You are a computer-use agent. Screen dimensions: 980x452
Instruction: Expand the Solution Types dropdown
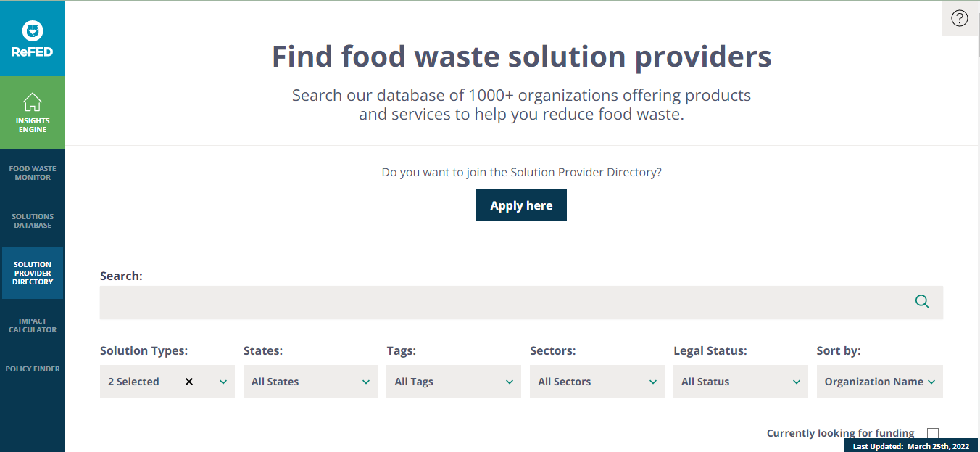[223, 382]
